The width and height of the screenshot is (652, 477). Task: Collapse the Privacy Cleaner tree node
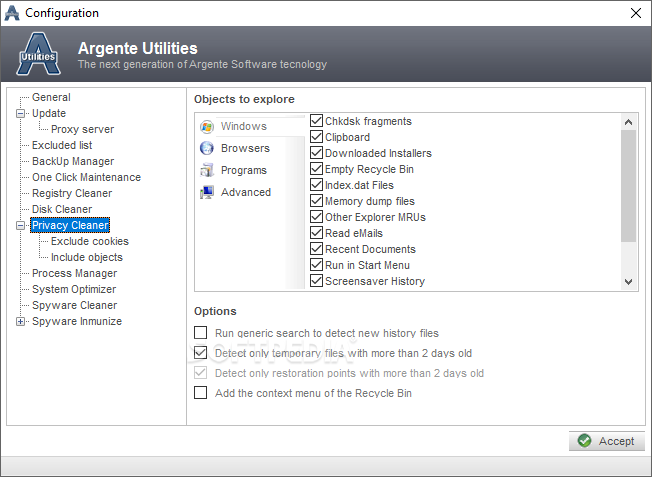pyautogui.click(x=20, y=225)
